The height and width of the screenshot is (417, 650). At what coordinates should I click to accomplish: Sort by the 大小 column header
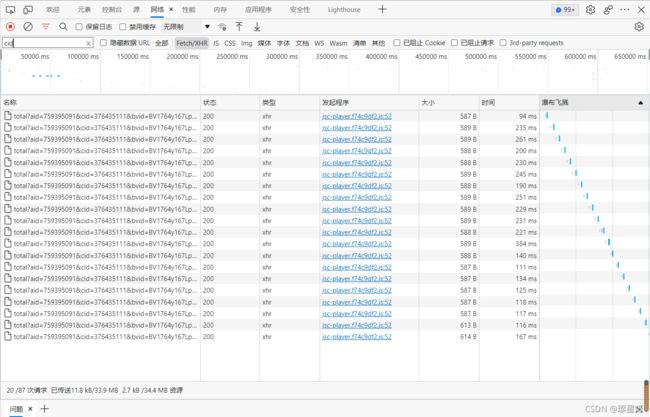[449, 102]
